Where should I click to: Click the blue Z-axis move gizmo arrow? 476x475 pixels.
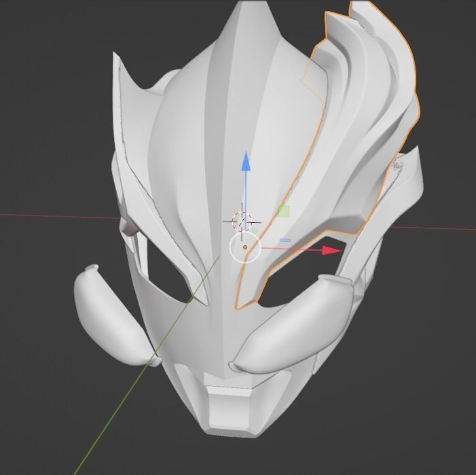click(246, 161)
